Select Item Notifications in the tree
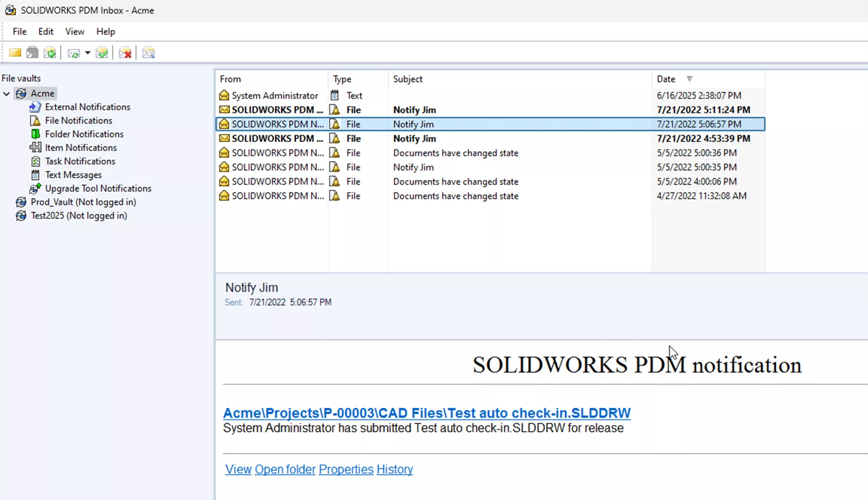 click(81, 147)
